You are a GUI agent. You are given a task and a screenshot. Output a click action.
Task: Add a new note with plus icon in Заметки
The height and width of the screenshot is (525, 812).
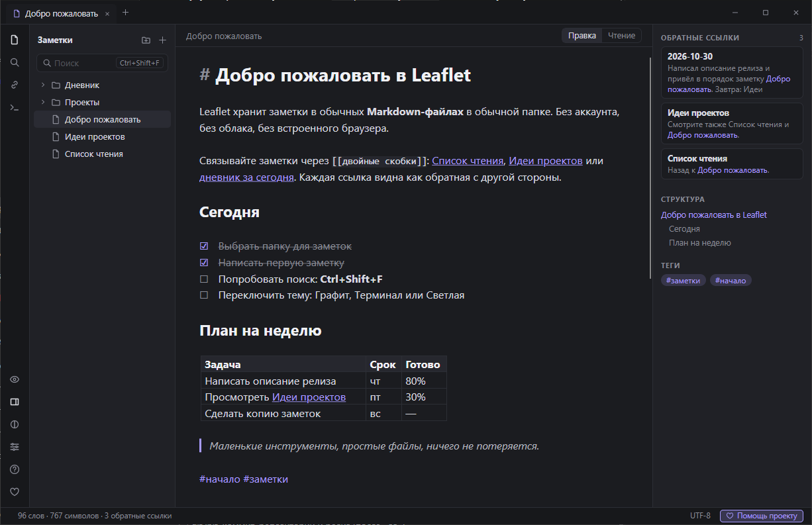point(162,40)
